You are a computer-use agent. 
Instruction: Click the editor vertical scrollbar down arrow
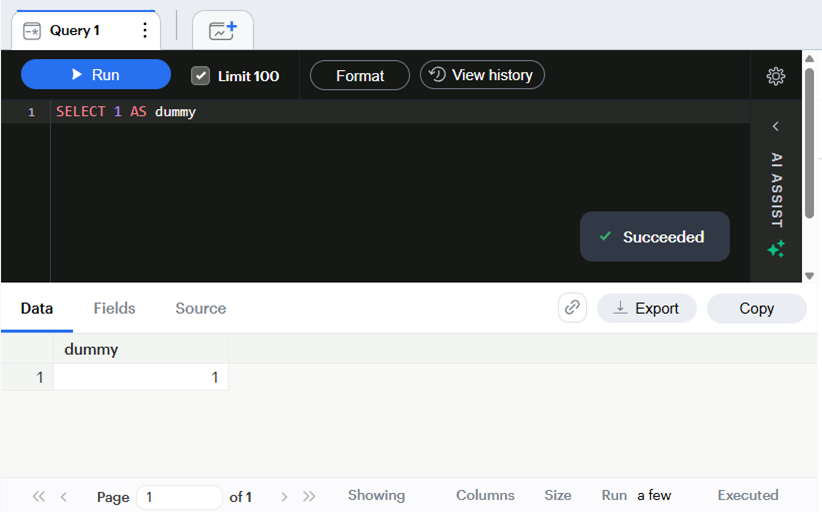[x=809, y=276]
